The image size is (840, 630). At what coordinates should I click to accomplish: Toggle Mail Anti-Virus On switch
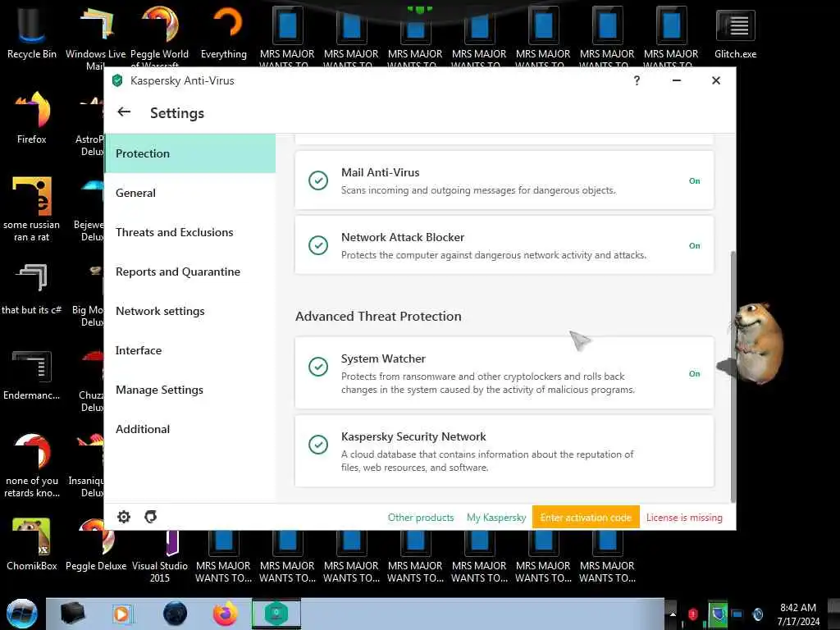(x=694, y=181)
